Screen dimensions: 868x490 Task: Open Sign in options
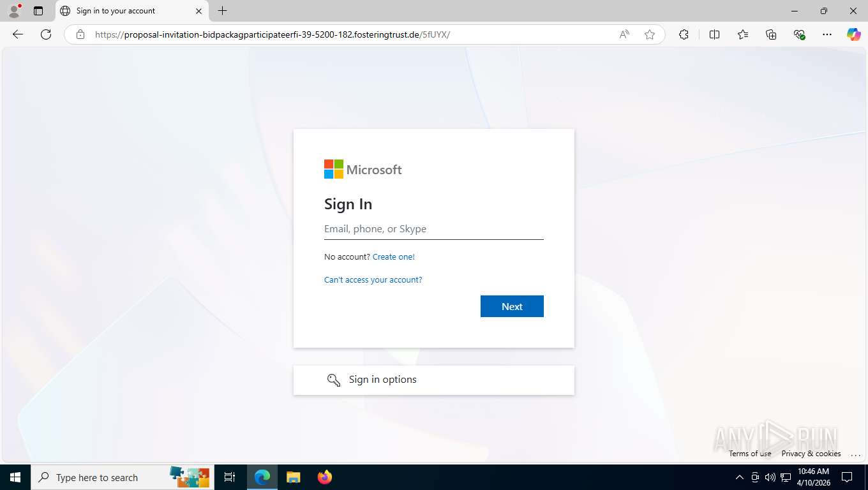(x=434, y=380)
